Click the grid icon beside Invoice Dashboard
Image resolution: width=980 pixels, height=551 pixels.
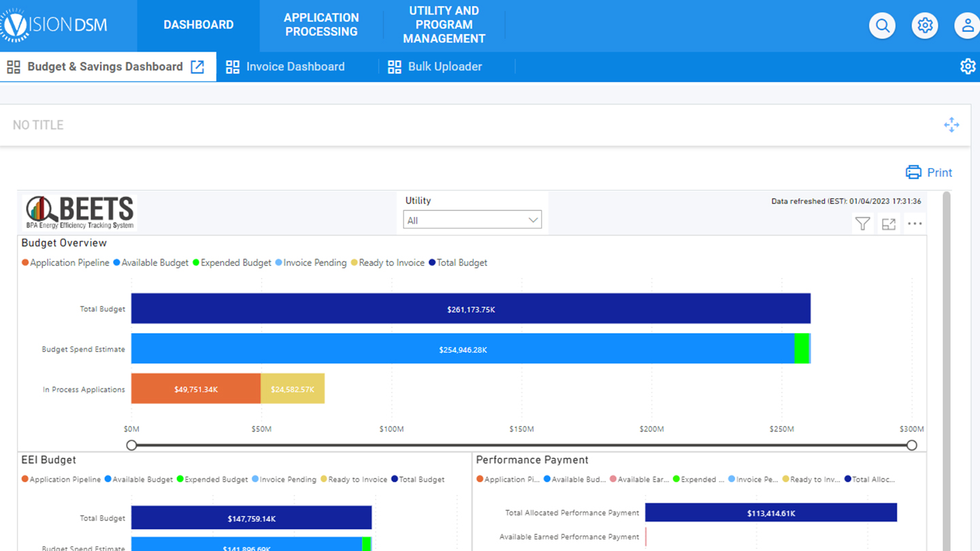tap(233, 67)
